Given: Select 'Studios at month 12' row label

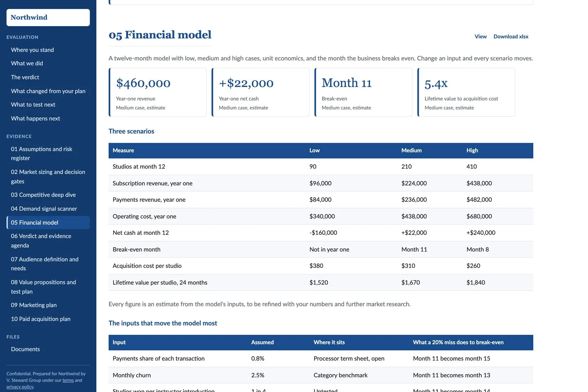Looking at the screenshot, I should 139,167.
